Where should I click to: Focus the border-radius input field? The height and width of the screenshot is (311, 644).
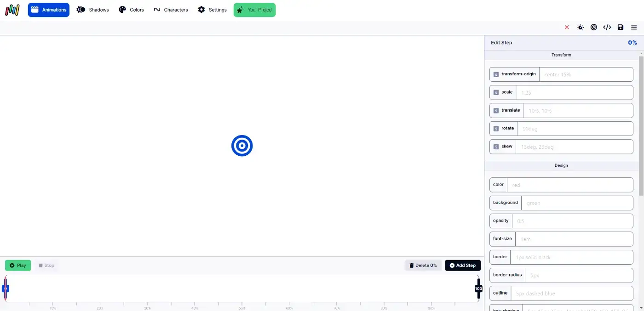pos(579,275)
